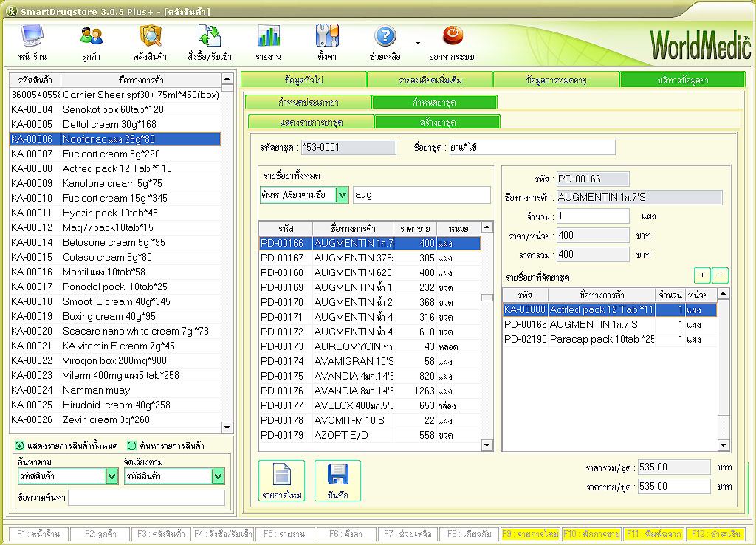This screenshot has width=756, height=545.
Task: Click the plus button above the drug set list
Action: 703,275
